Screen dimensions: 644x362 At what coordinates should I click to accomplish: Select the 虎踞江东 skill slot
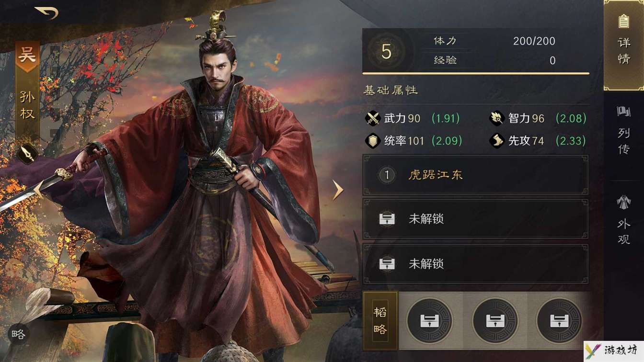(475, 175)
